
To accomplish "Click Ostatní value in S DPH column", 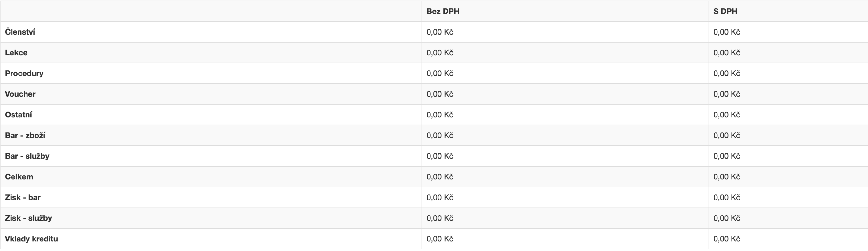I will (x=727, y=115).
